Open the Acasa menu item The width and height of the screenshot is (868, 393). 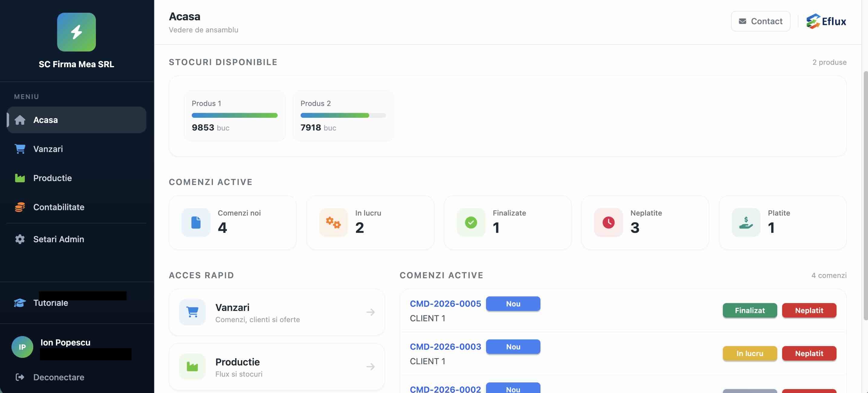[77, 120]
